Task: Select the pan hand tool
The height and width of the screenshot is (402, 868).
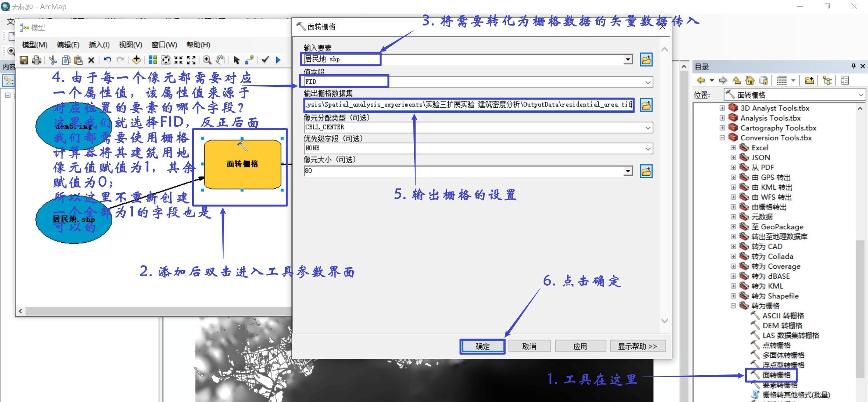Action: point(220,60)
